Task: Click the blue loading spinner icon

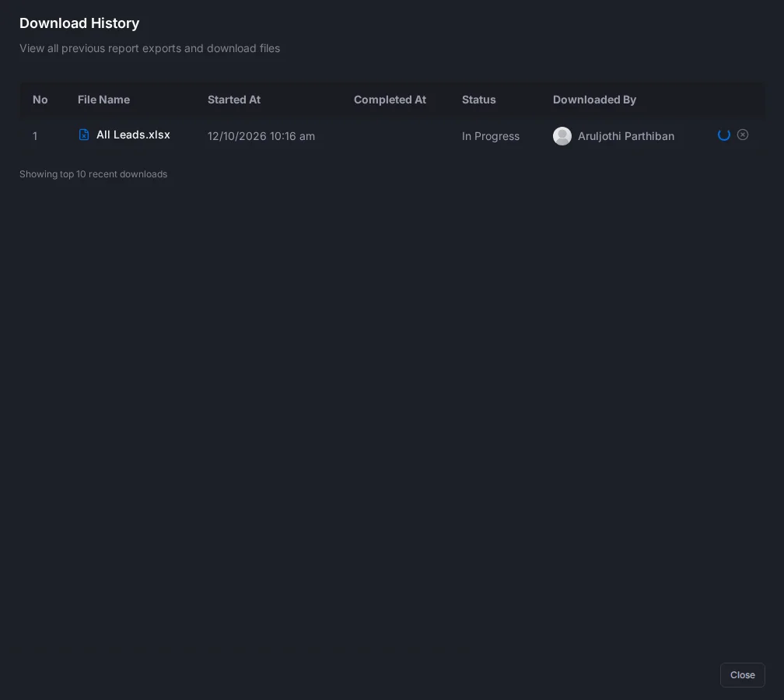Action: [x=723, y=135]
